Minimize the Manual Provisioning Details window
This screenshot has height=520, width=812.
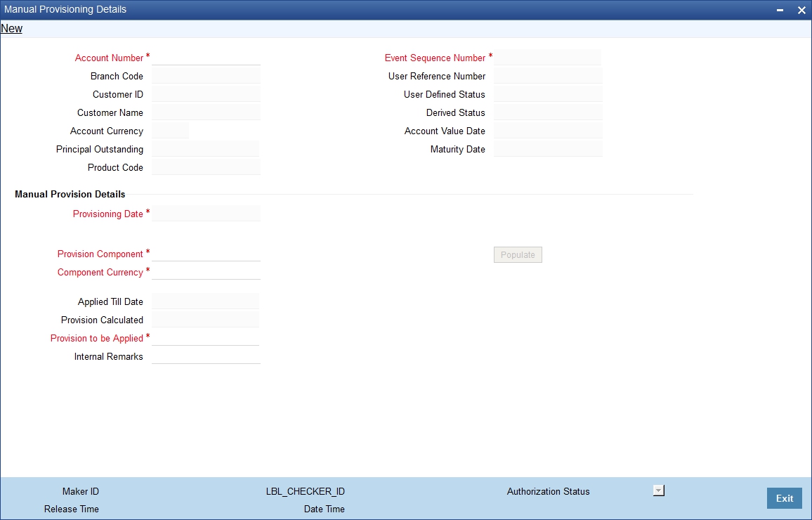780,10
